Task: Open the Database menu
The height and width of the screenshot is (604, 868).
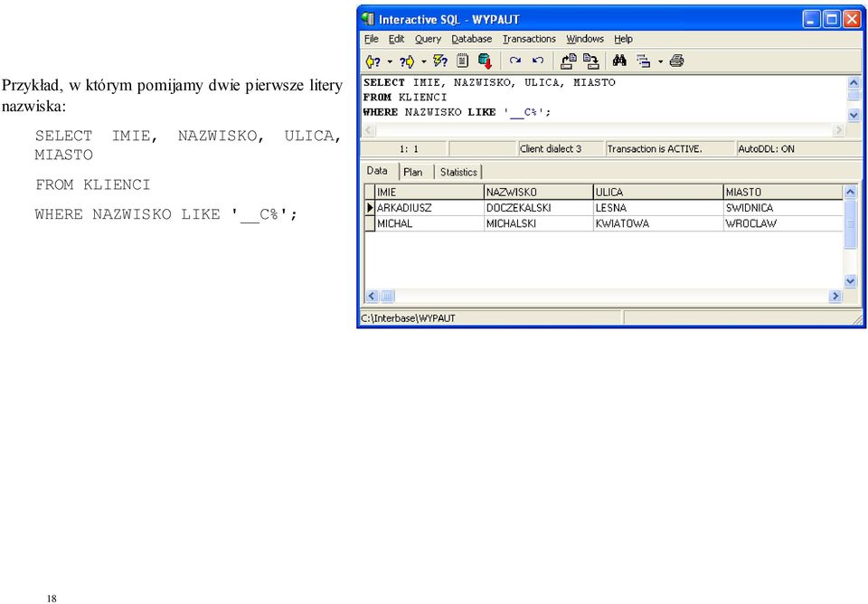Action: pyautogui.click(x=472, y=39)
